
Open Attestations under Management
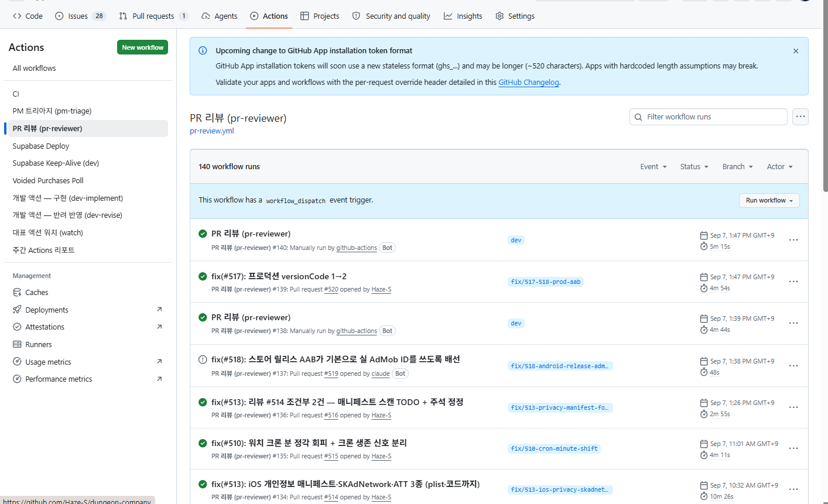point(88,327)
